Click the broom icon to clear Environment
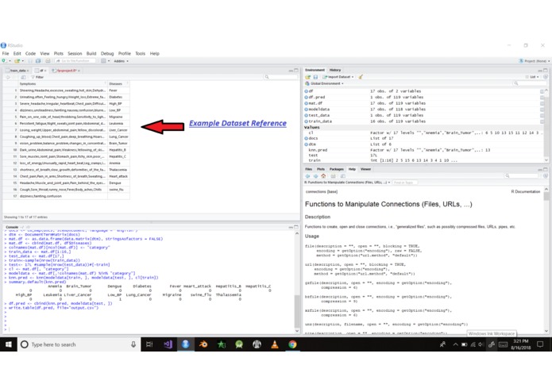 (361, 77)
